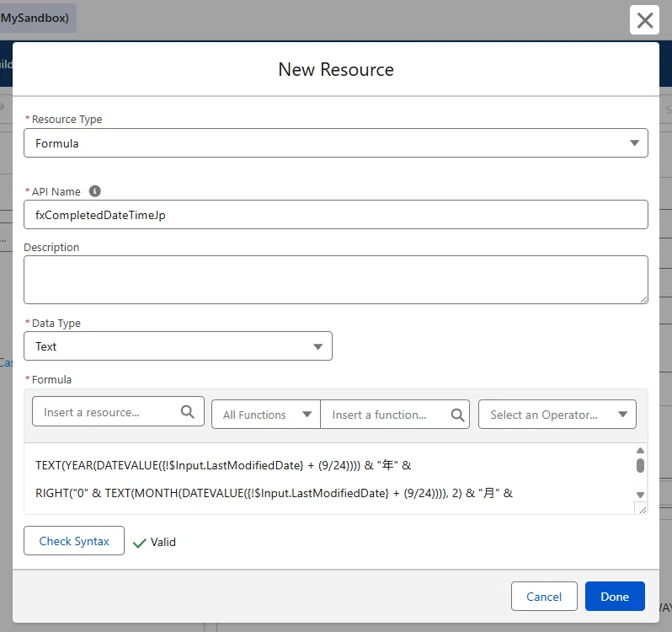Click the formula editor resize handle

(642, 509)
